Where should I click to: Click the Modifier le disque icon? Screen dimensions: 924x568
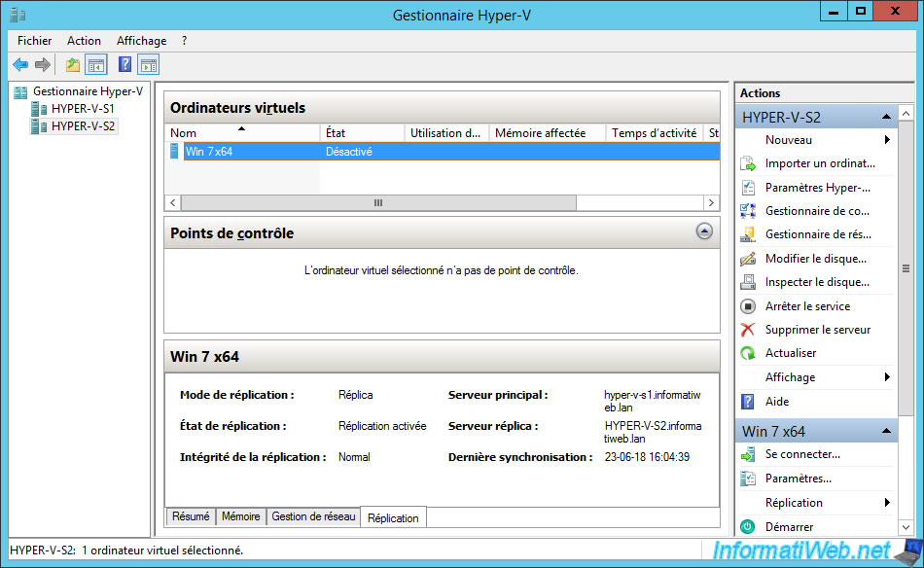click(x=748, y=259)
